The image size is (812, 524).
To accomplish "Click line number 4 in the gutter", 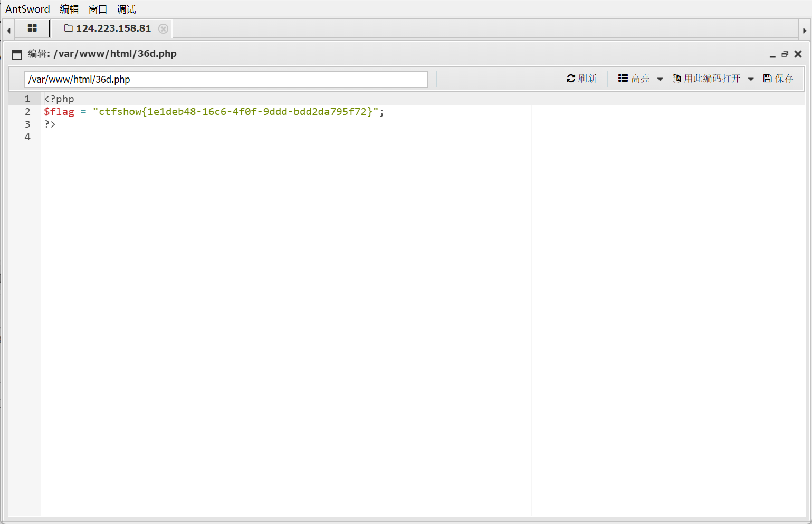I will 27,137.
